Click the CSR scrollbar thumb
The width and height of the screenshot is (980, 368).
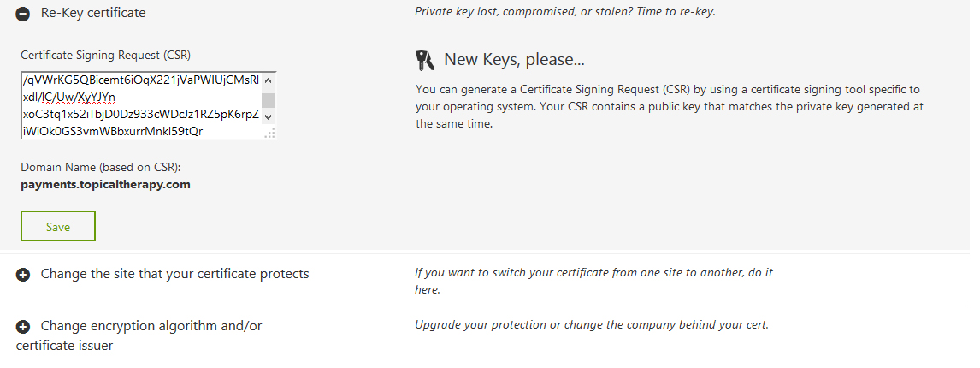(x=269, y=100)
